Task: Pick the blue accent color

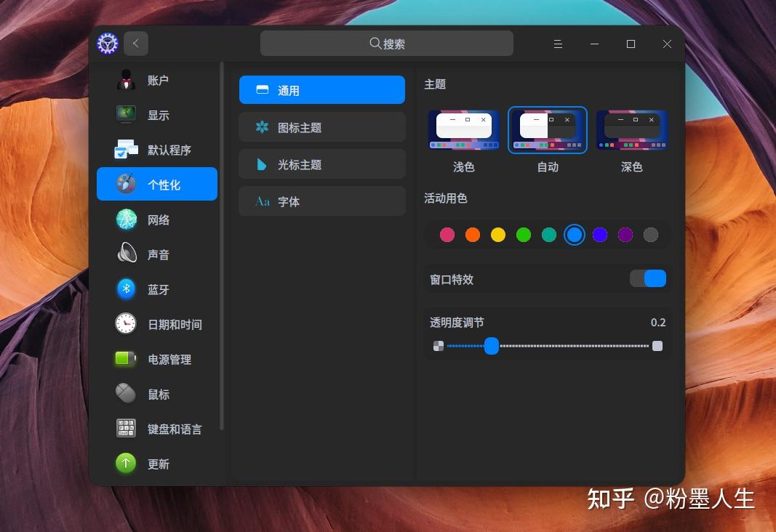Action: [x=574, y=234]
